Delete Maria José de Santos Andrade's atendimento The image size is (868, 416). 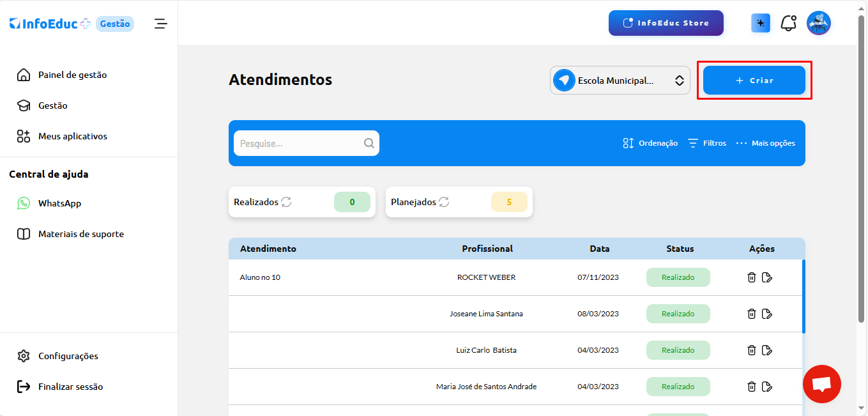tap(752, 387)
